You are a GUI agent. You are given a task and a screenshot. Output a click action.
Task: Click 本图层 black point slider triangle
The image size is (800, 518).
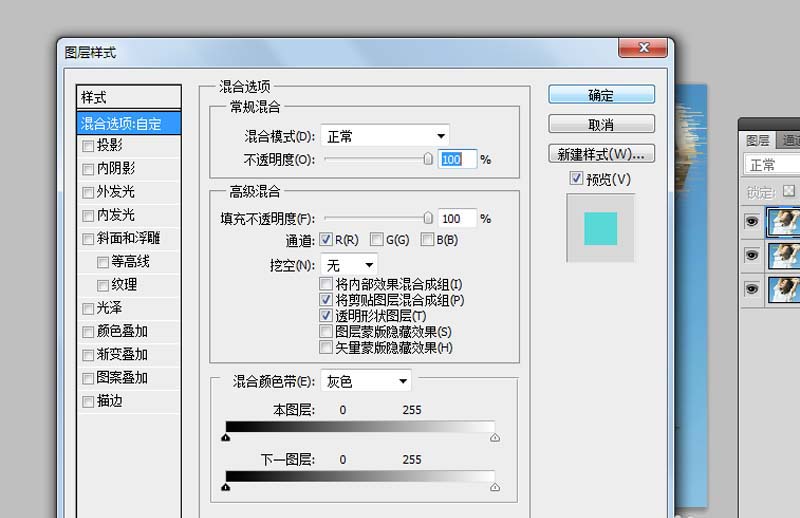point(226,438)
